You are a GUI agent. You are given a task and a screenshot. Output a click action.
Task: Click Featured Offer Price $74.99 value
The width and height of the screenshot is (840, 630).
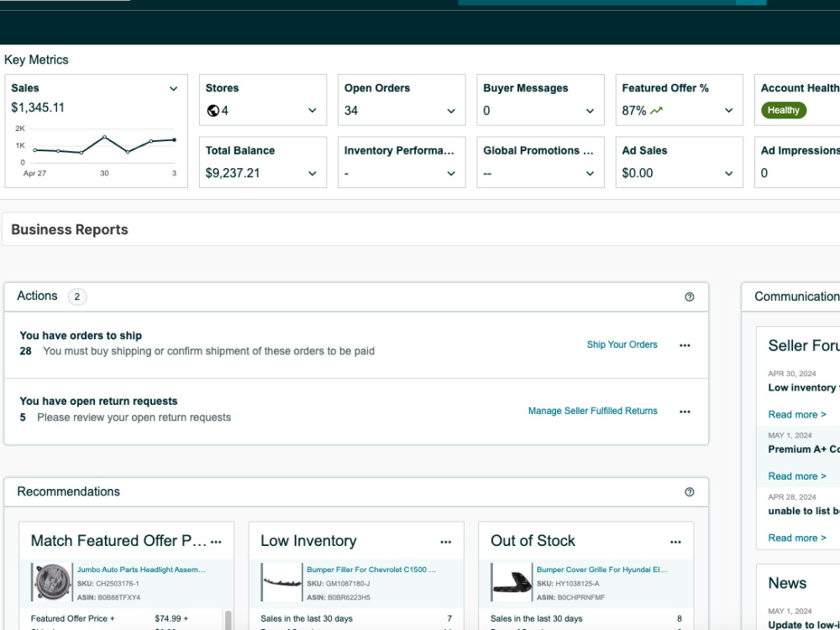[x=171, y=618]
